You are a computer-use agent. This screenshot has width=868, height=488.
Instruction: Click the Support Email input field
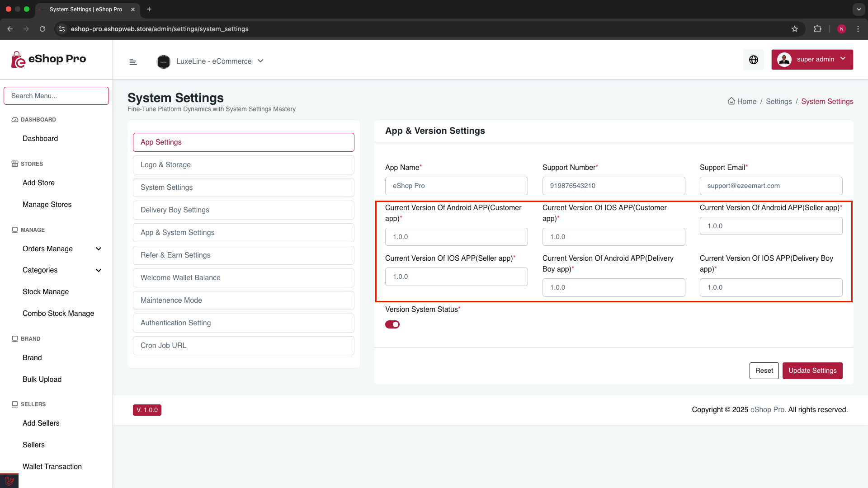[x=771, y=185]
